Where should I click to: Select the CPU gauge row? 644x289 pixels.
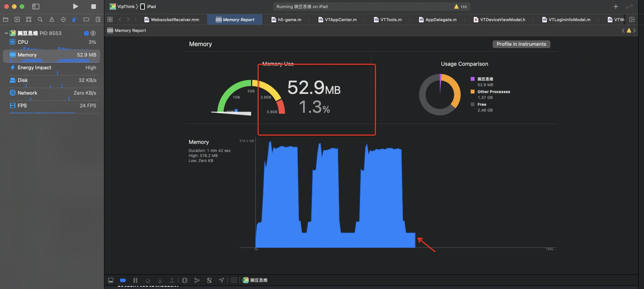pos(52,43)
